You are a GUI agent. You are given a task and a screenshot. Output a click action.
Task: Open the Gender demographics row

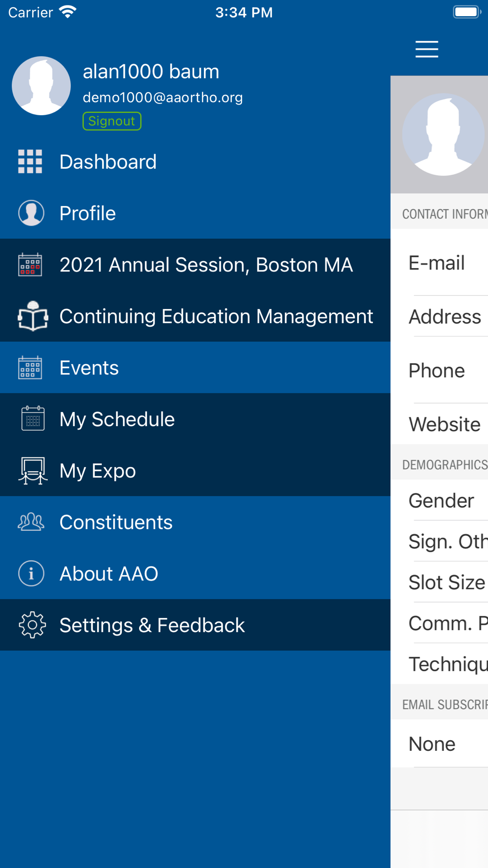(441, 500)
